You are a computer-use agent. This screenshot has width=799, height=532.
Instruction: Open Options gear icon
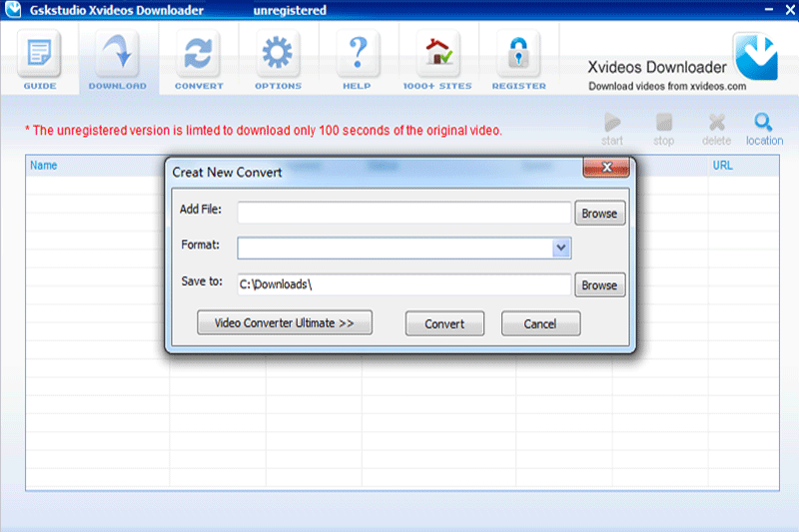point(279,56)
